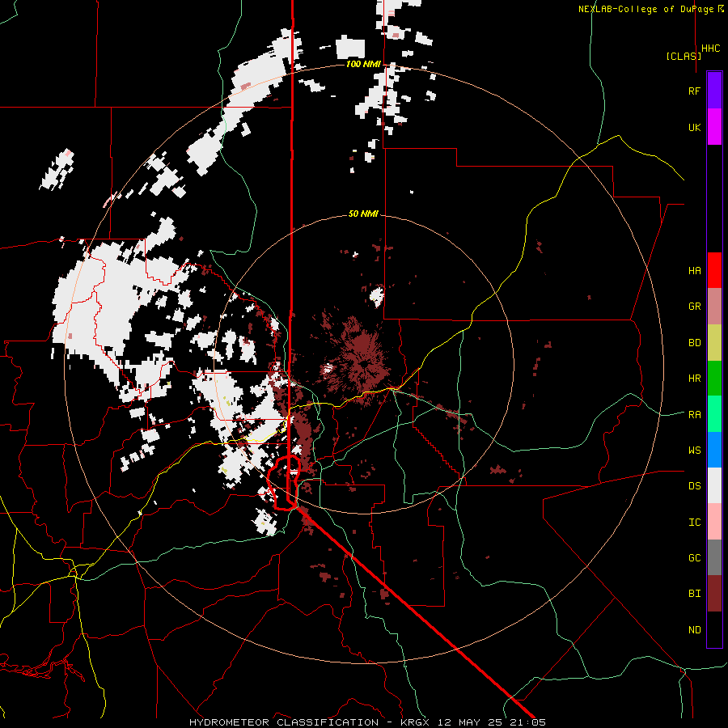Click the RA light-green legend swatch

[x=714, y=414]
